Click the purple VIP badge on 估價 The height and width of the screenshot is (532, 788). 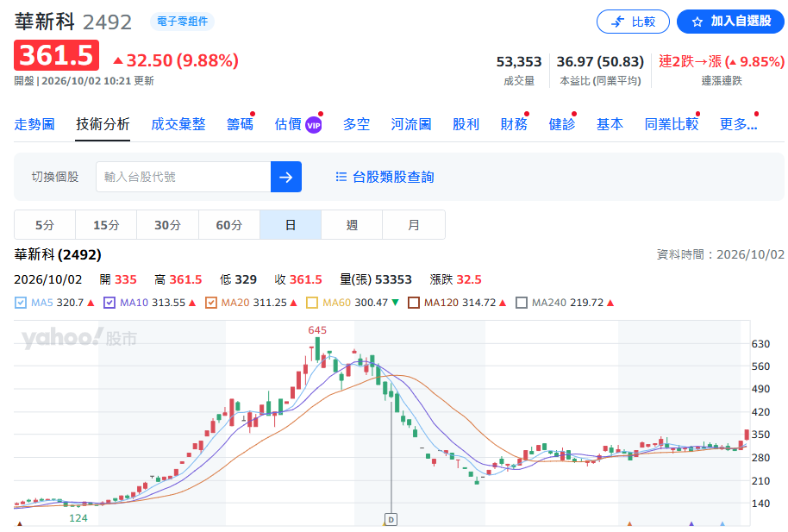tap(314, 125)
